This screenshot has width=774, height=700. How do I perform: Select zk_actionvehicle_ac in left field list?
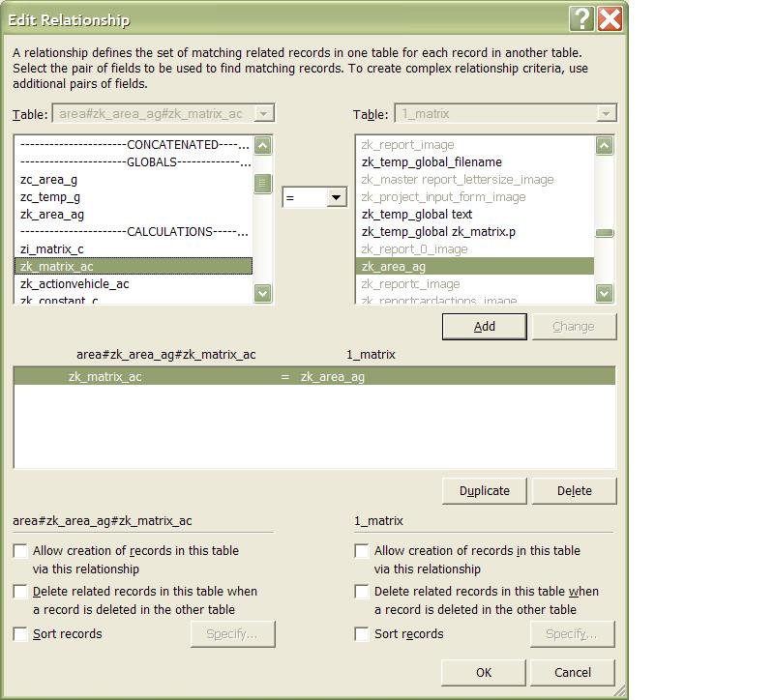(74, 283)
